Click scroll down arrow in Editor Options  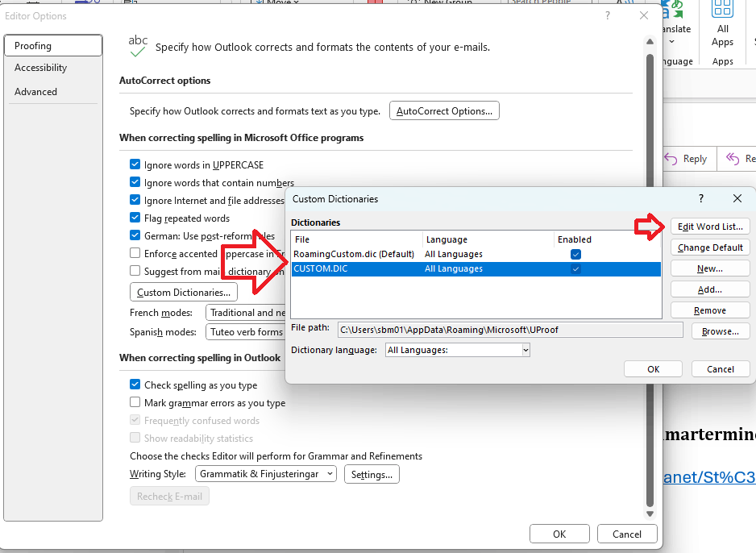pos(650,514)
